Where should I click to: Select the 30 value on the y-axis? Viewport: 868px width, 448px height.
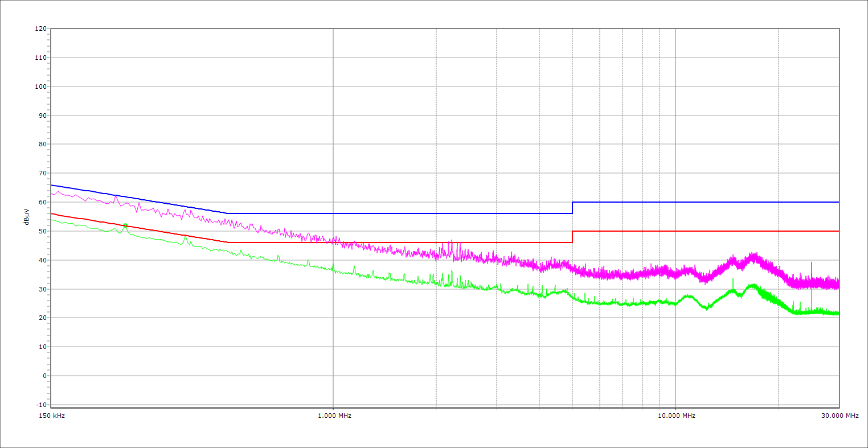(x=42, y=289)
